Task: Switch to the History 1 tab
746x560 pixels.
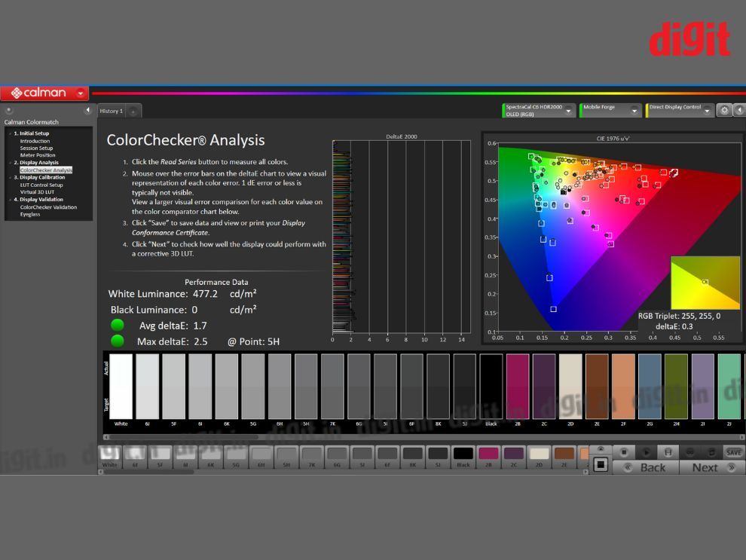Action: pyautogui.click(x=112, y=111)
